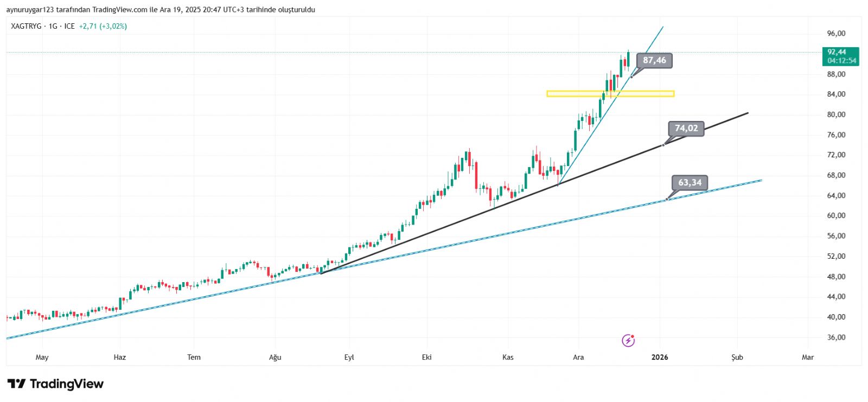Select the 87,46 price callout label
Viewport: 868px width, 402px height.
(x=654, y=60)
